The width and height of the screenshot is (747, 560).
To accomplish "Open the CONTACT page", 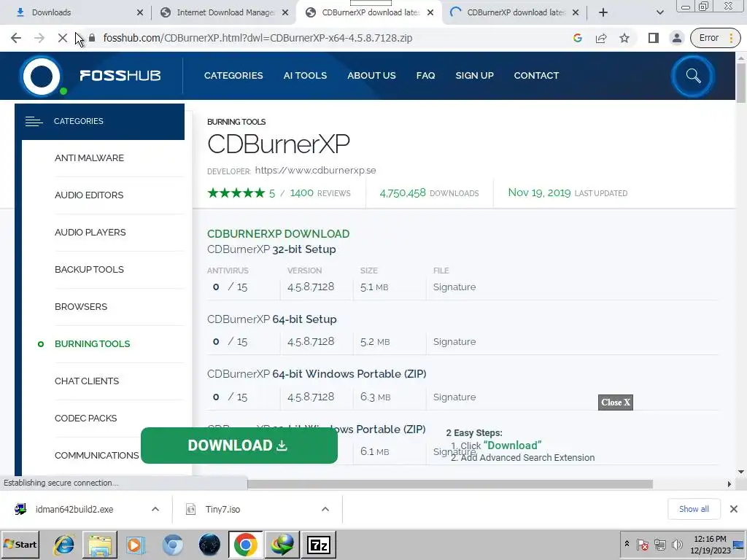I will 536,75.
